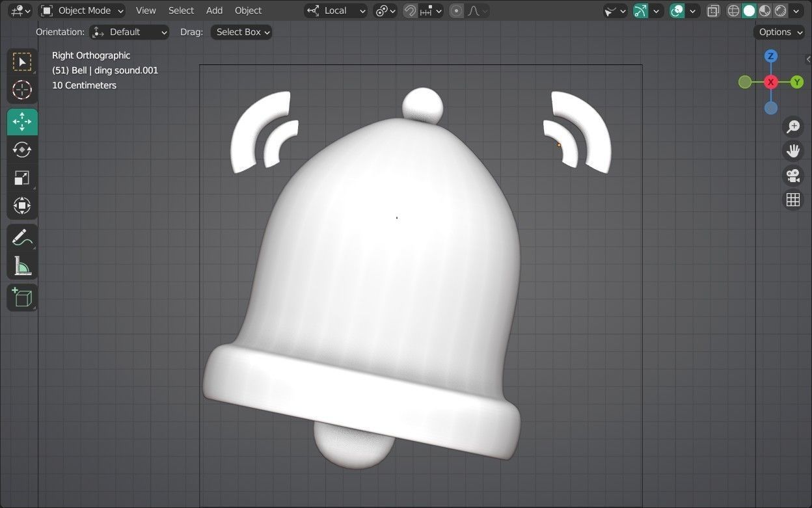
Task: Choose the Measure tool
Action: click(22, 265)
